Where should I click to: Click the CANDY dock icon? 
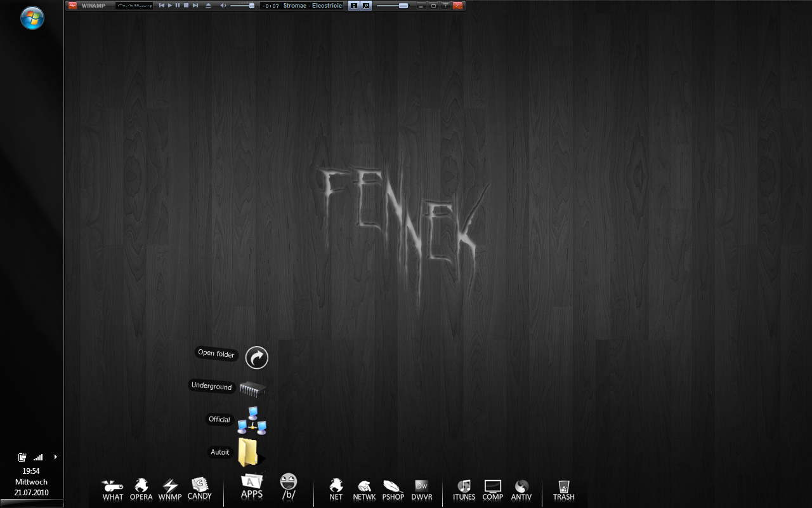(199, 488)
